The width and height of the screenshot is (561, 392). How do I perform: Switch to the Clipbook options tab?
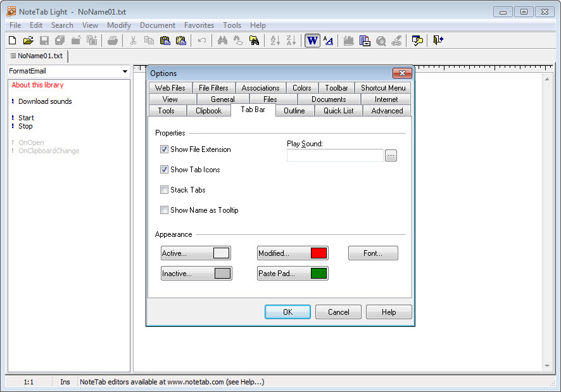(208, 111)
